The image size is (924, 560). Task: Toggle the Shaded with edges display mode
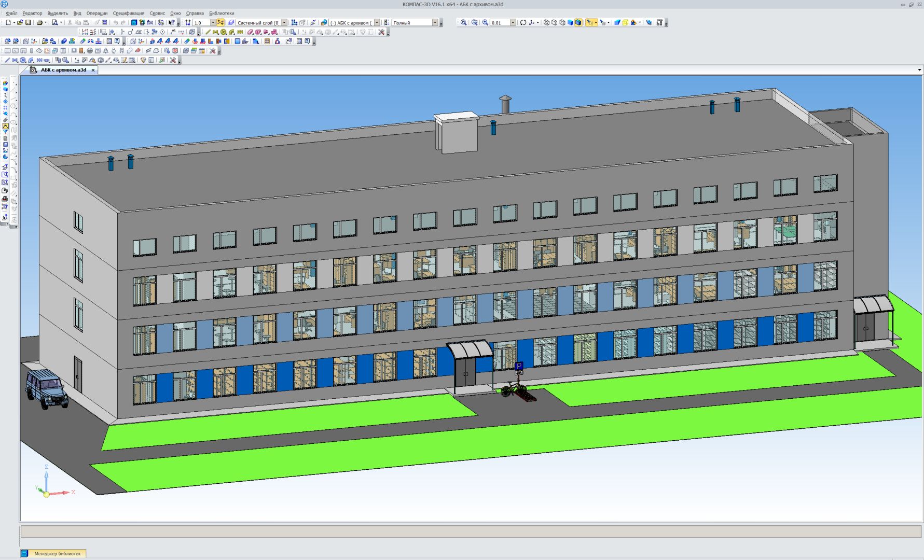[x=578, y=23]
